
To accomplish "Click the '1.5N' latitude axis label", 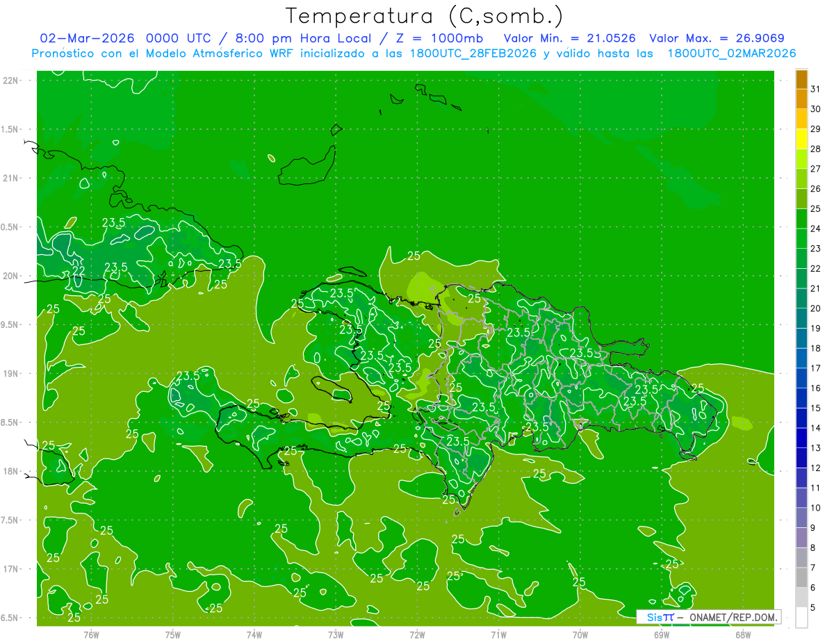I will click(10, 129).
